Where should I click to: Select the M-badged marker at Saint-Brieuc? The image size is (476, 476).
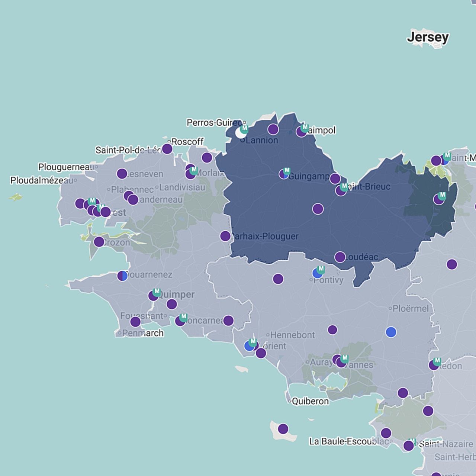point(341,190)
